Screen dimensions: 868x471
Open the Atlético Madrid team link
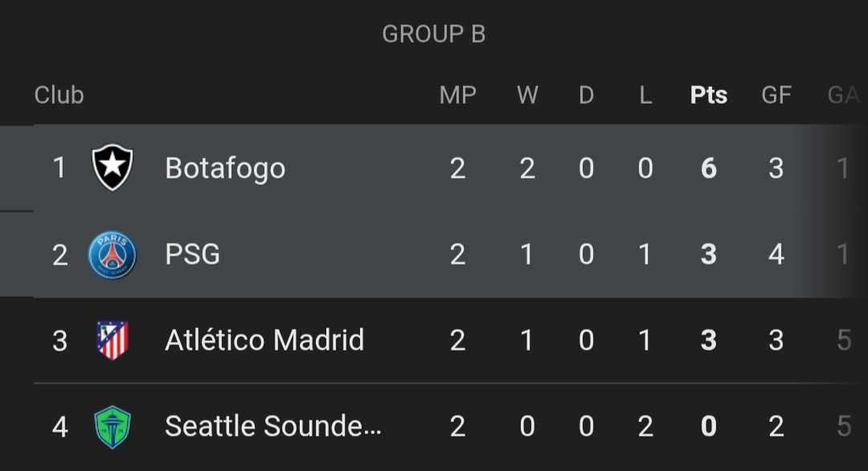pos(264,340)
